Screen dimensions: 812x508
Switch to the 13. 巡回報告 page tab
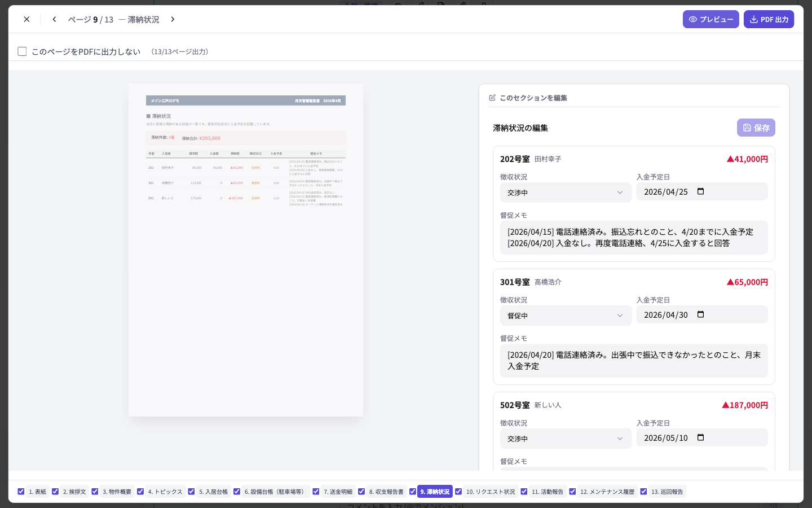click(667, 492)
